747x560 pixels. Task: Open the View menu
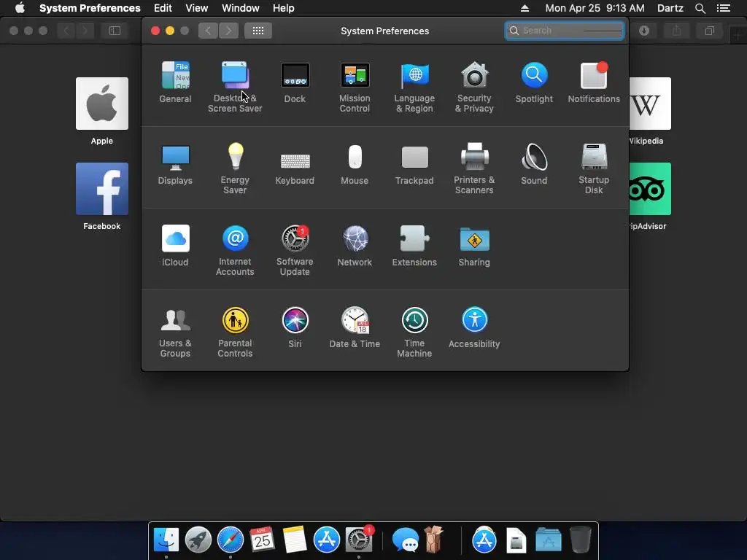197,8
